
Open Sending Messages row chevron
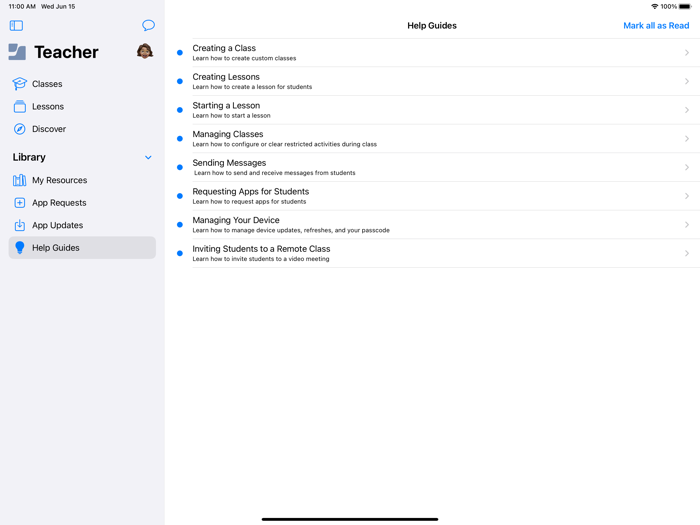(x=687, y=167)
